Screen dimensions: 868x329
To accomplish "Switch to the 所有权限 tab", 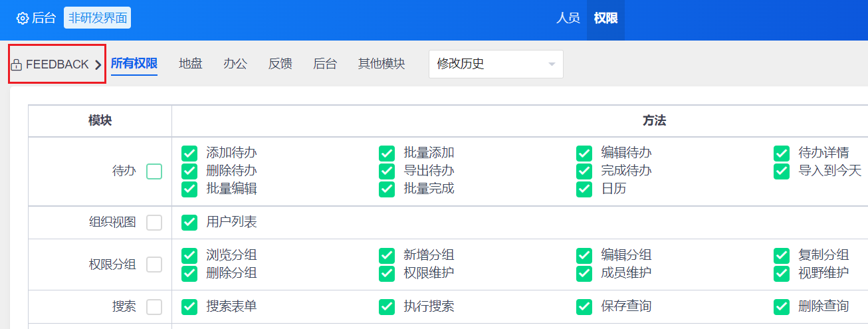I will coord(134,64).
